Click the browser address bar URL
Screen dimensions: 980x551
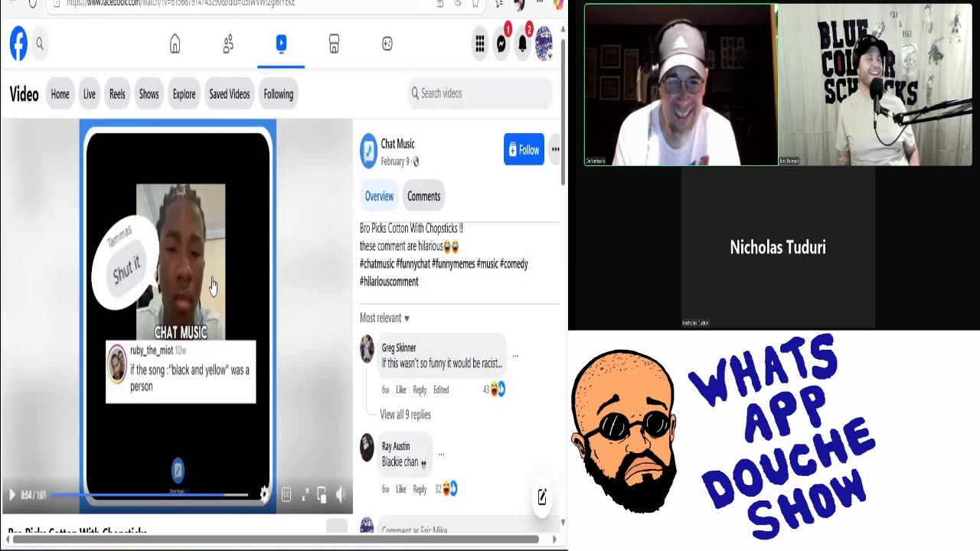tap(181, 4)
